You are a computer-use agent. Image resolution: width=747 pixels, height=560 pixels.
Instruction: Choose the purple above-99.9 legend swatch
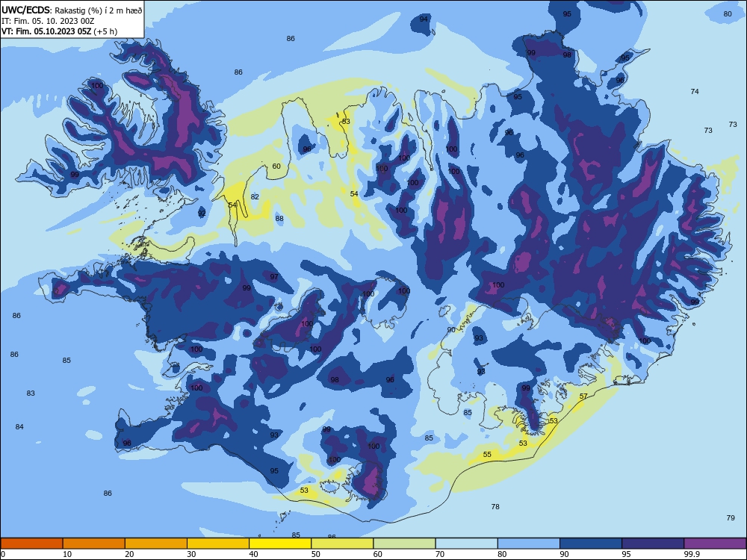715,544
